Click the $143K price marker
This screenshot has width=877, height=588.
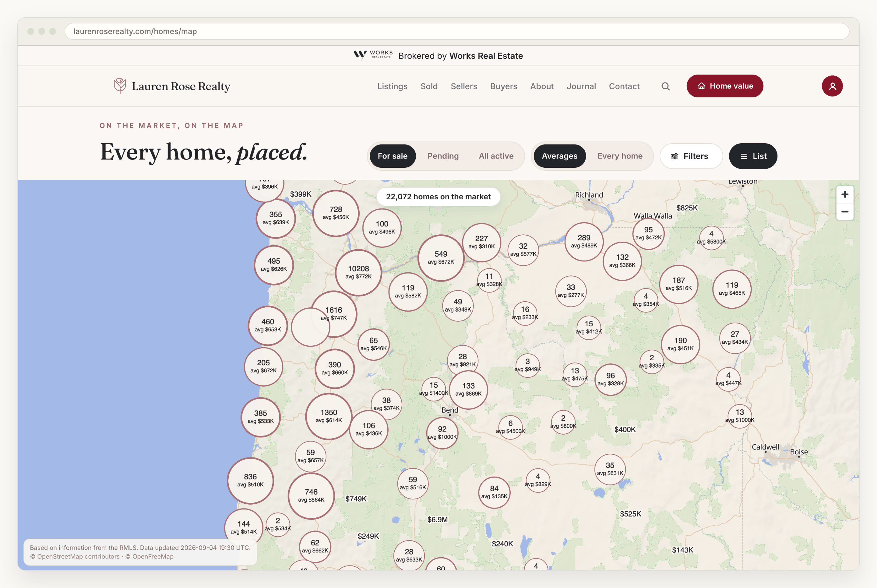[x=682, y=550]
